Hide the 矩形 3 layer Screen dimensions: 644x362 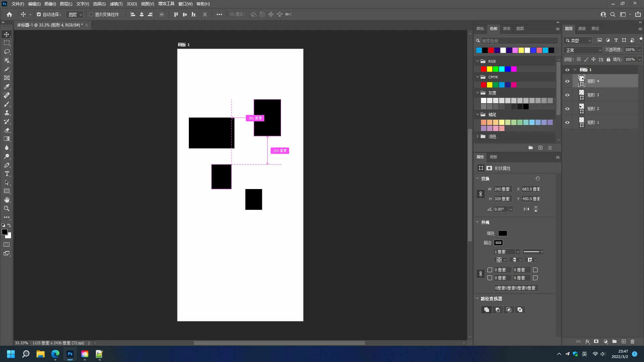(567, 95)
